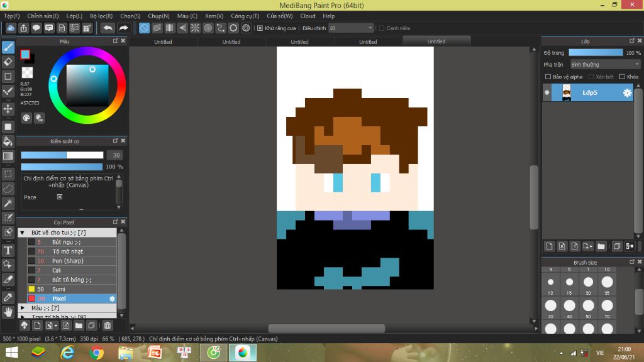Turn off snap with the Snap Off icon
The width and height of the screenshot is (644, 362).
(144, 28)
